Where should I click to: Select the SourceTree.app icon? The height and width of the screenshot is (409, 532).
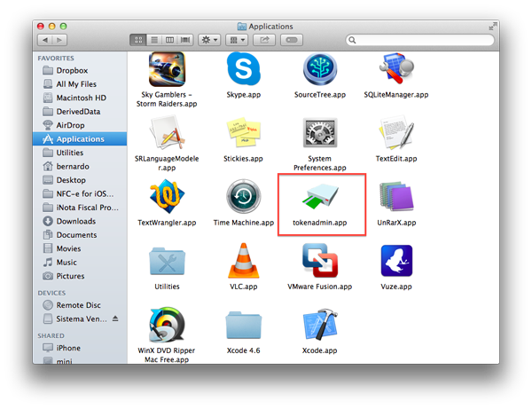point(319,69)
